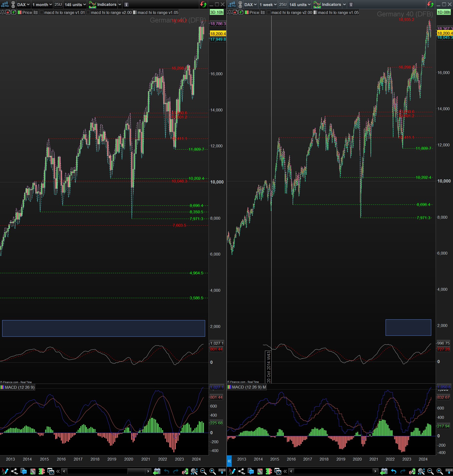Screen dimensions: 453x476
Task: Open MACD (12 26 9) label in left chart
Action: [x=18, y=387]
